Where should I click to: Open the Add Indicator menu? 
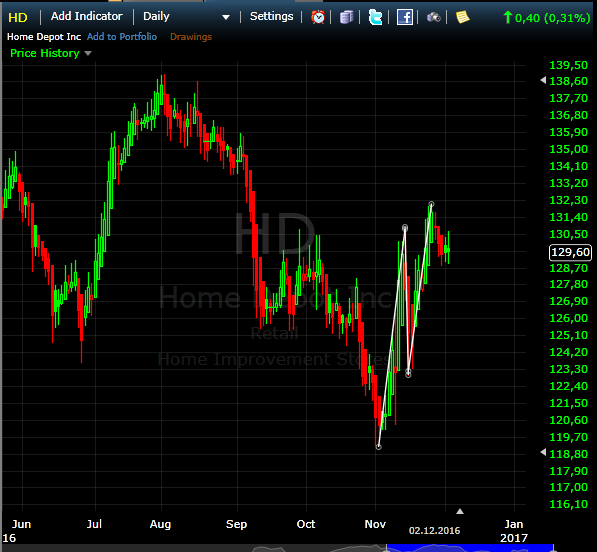pos(87,16)
